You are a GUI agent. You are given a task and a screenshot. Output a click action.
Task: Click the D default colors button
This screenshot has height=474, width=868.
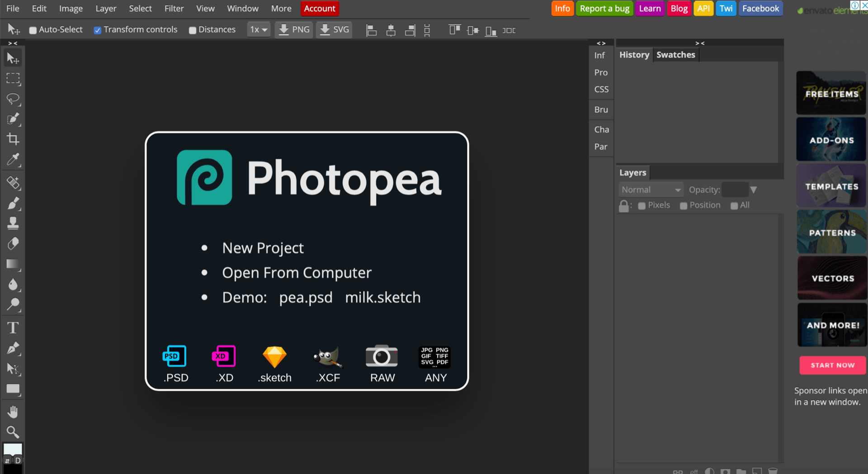click(18, 460)
